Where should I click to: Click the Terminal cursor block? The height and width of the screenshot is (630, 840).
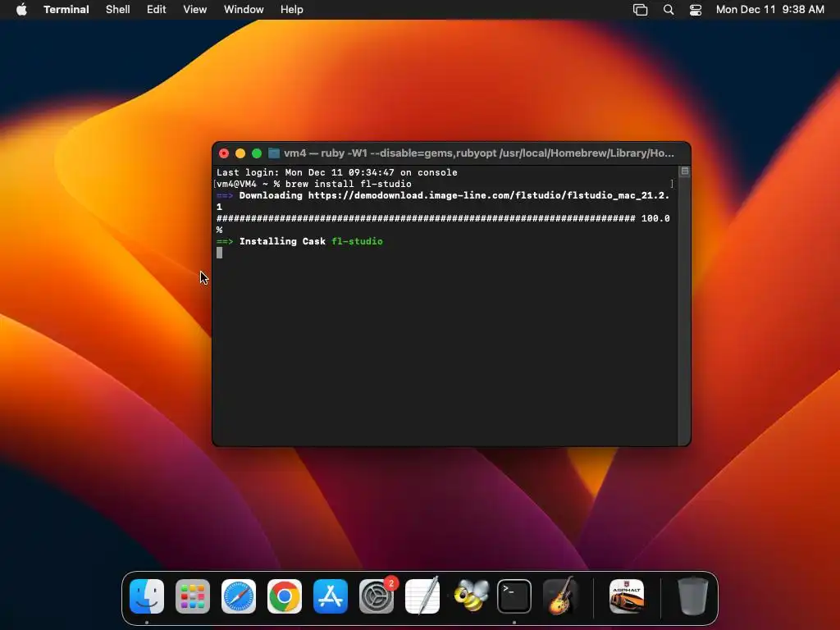pos(219,253)
